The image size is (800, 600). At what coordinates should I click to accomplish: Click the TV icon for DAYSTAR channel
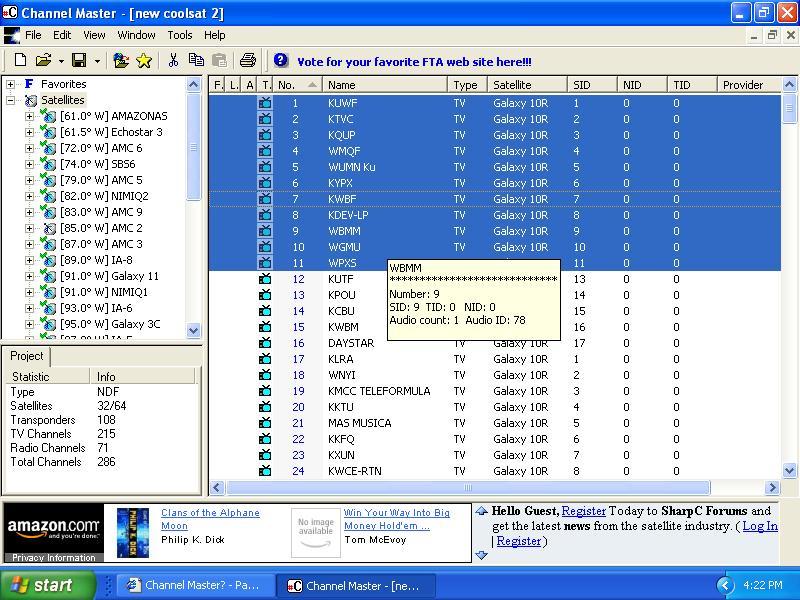point(265,343)
